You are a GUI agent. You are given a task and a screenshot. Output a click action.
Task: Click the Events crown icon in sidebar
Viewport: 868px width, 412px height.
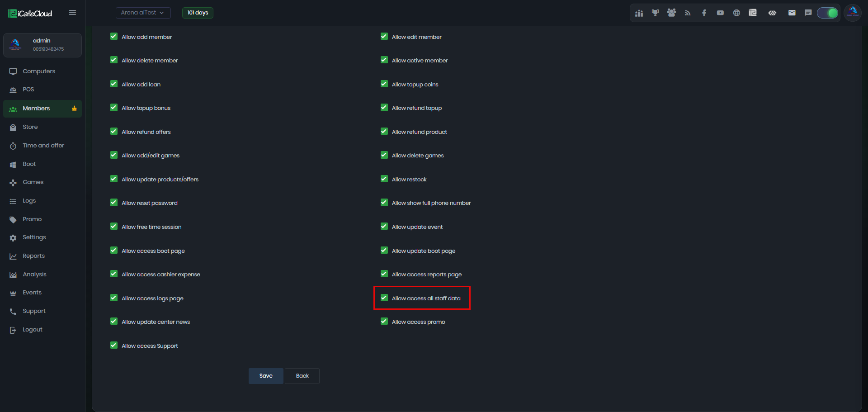coord(13,293)
